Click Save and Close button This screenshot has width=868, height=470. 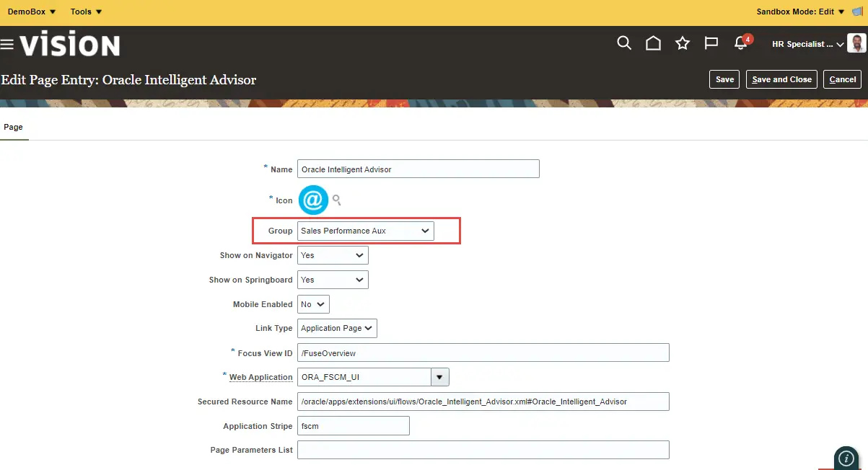pos(781,79)
